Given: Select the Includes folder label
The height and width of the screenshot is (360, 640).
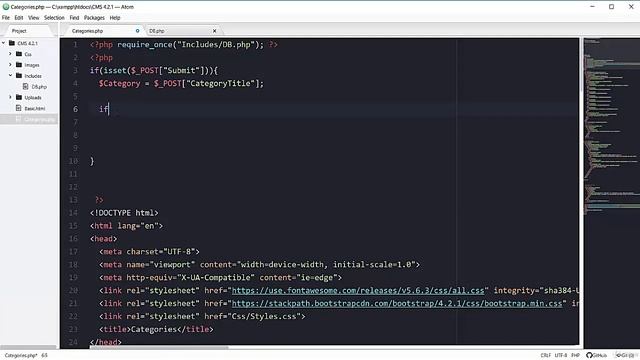Looking at the screenshot, I should click(33, 76).
